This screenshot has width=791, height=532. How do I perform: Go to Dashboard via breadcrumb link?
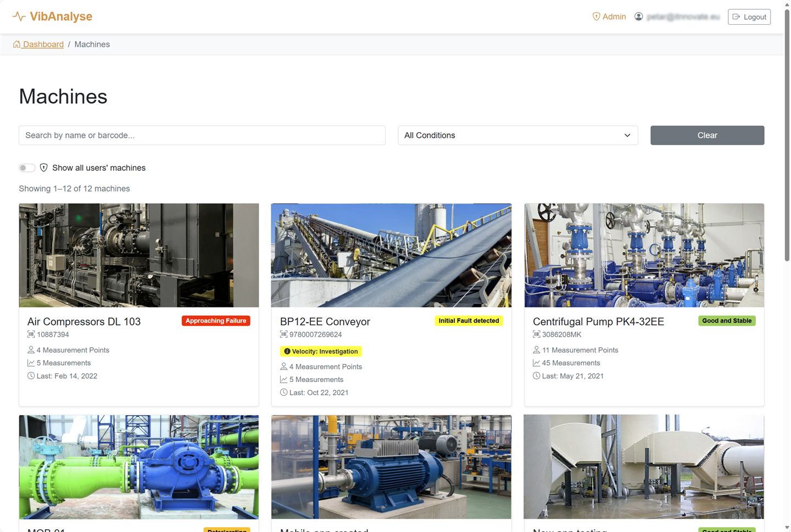[38, 44]
